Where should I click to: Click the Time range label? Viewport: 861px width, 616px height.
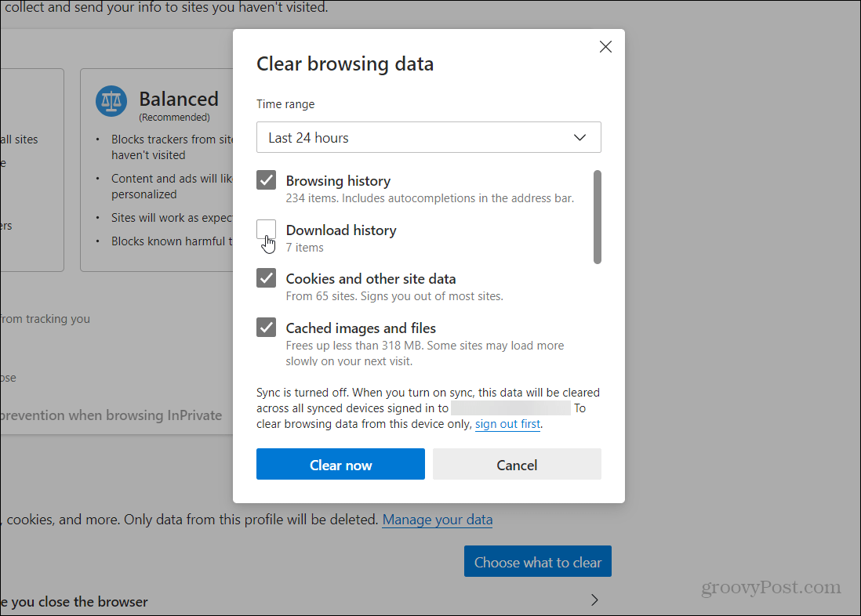(285, 104)
